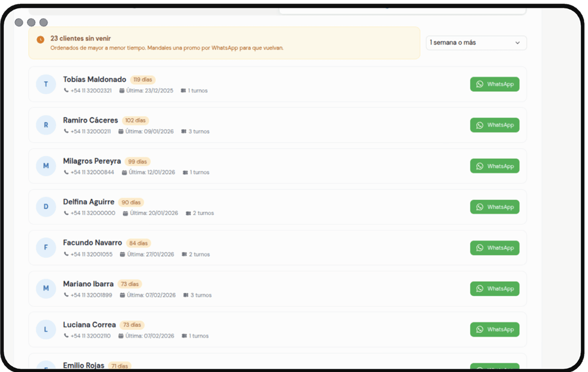This screenshot has height=372, width=588.
Task: Select the name 'Delfina Aguirre'
Action: 89,202
